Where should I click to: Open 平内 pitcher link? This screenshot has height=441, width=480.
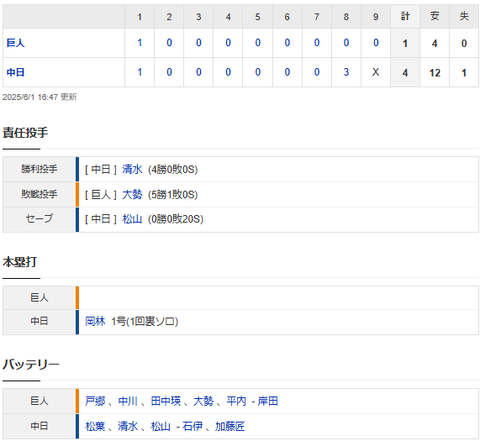point(236,401)
